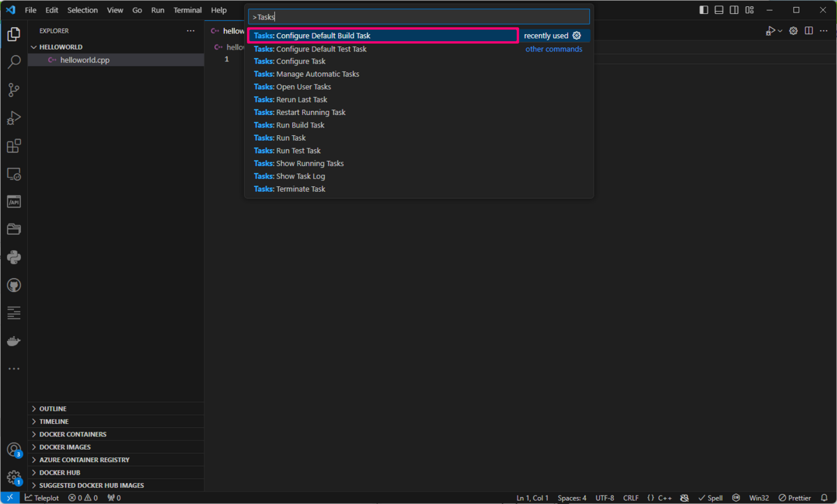Screen dimensions: 837x504
Task: Open the Docker view in activity bar
Action: [x=14, y=341]
